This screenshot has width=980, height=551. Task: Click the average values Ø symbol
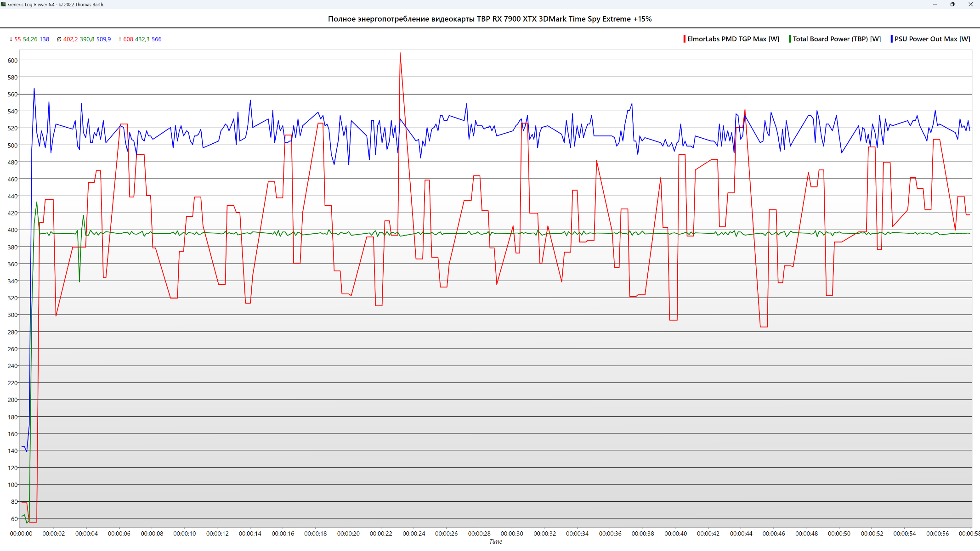coord(59,39)
